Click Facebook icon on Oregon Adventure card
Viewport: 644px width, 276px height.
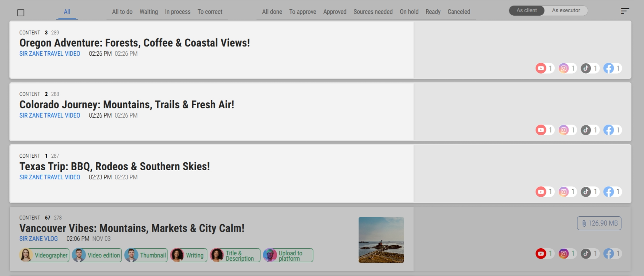[x=609, y=68]
